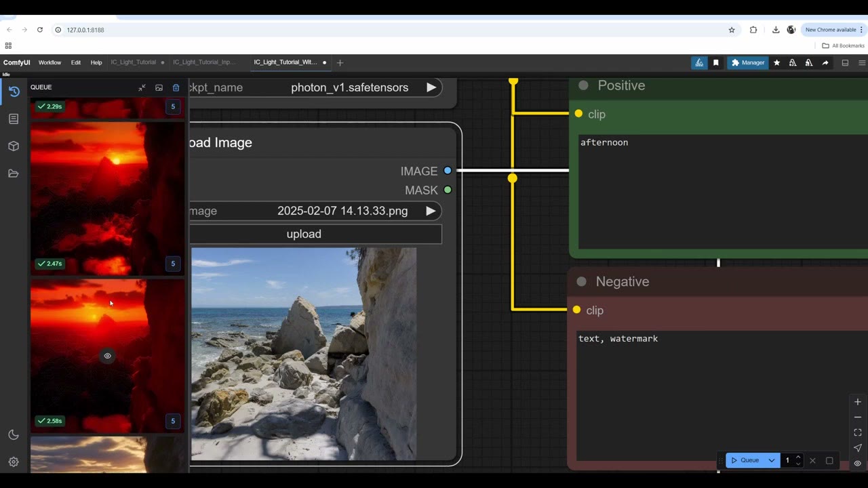Switch to the IC_Light_Tutorial_Inp... tab
The height and width of the screenshot is (488, 868).
click(205, 62)
